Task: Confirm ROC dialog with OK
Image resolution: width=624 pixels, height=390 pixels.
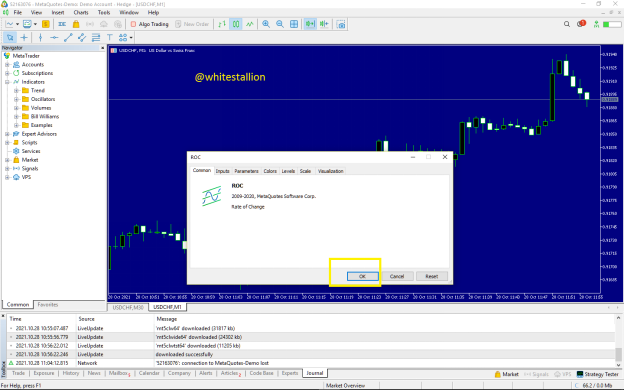Action: tap(363, 276)
